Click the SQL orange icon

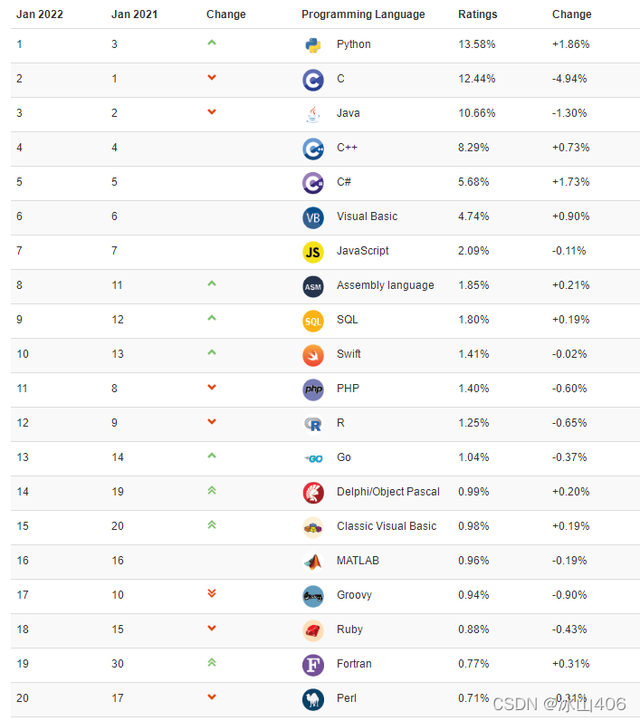[313, 320]
